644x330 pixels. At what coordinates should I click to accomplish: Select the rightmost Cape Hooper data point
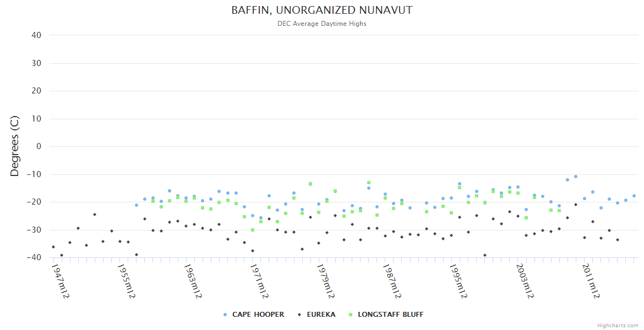tap(634, 196)
